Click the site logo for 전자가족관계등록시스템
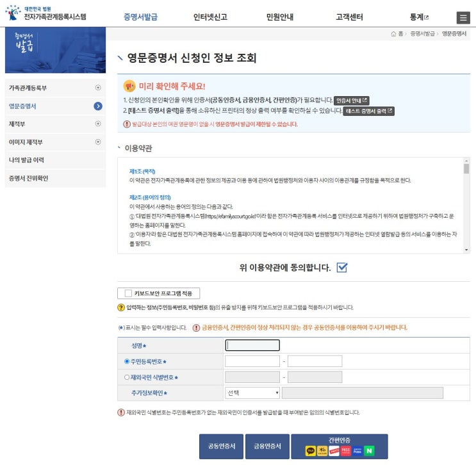This screenshot has height=465, width=476. pos(46,13)
